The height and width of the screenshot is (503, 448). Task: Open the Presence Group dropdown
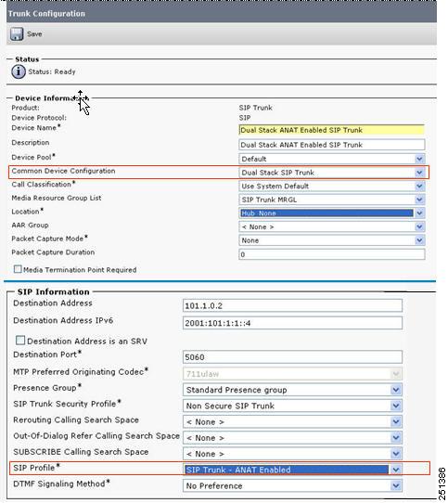[292, 390]
